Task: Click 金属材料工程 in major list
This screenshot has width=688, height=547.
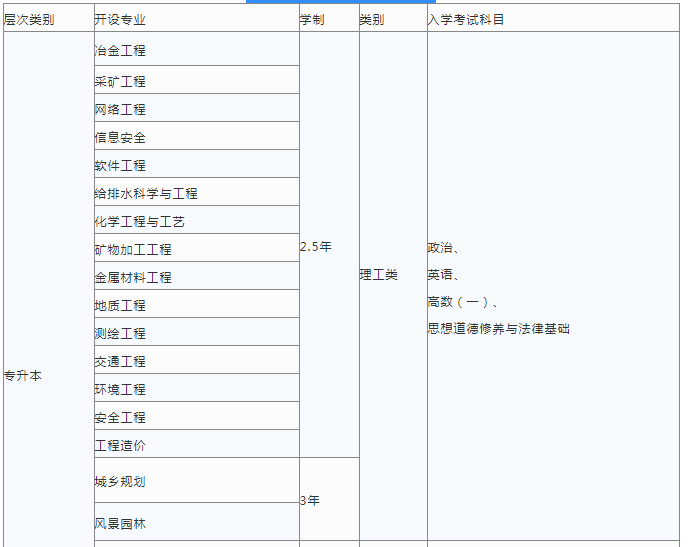Action: 133,277
